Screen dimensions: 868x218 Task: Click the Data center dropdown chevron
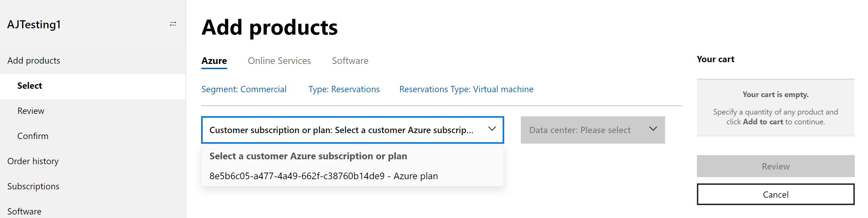point(653,129)
